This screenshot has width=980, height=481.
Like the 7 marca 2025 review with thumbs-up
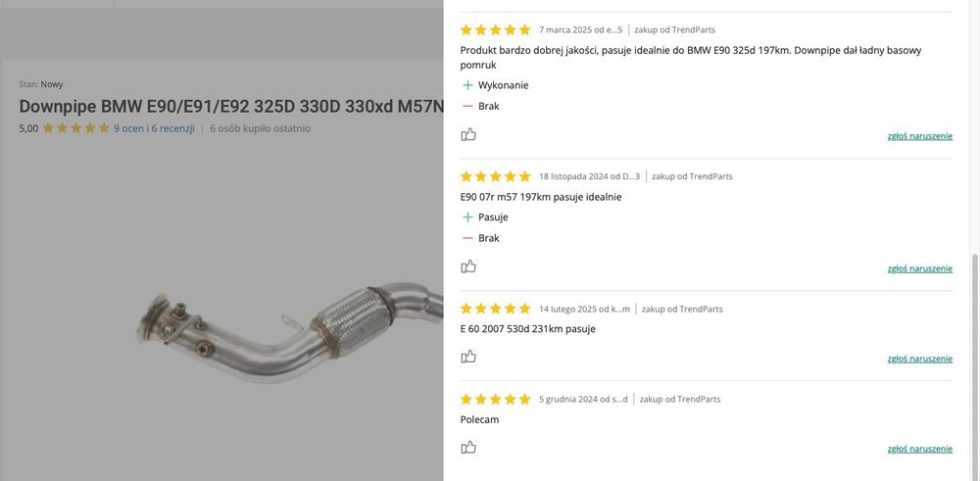coord(468,134)
